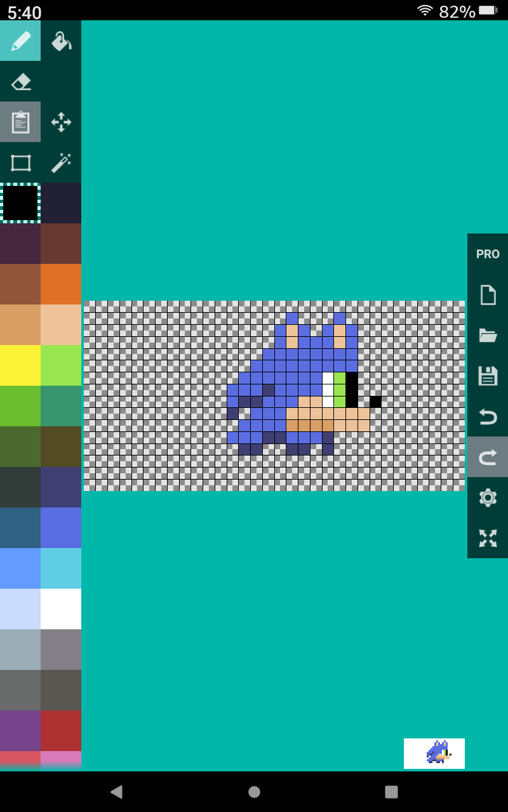Screen dimensions: 508x812
Task: Tap the black eye pixel on canvas
Action: tap(352, 390)
